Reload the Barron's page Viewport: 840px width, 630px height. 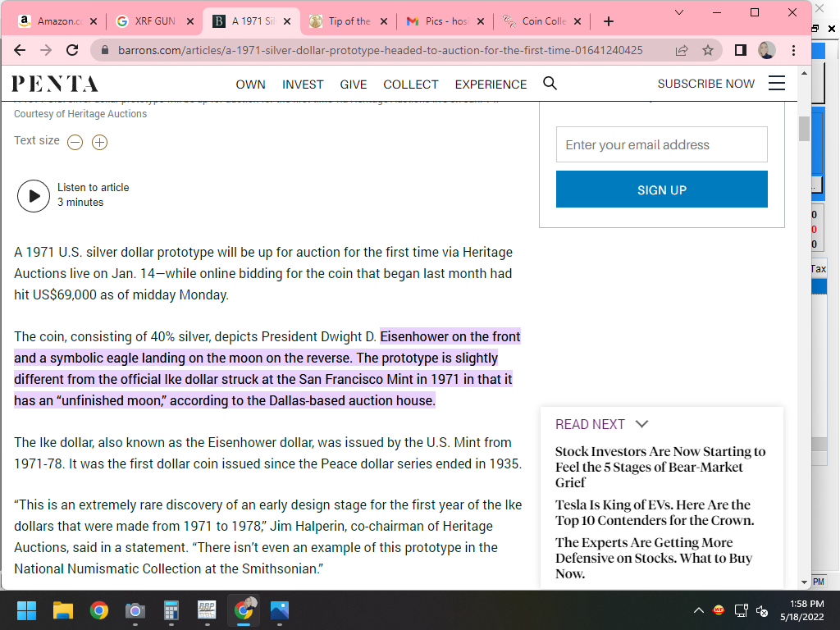click(x=72, y=50)
